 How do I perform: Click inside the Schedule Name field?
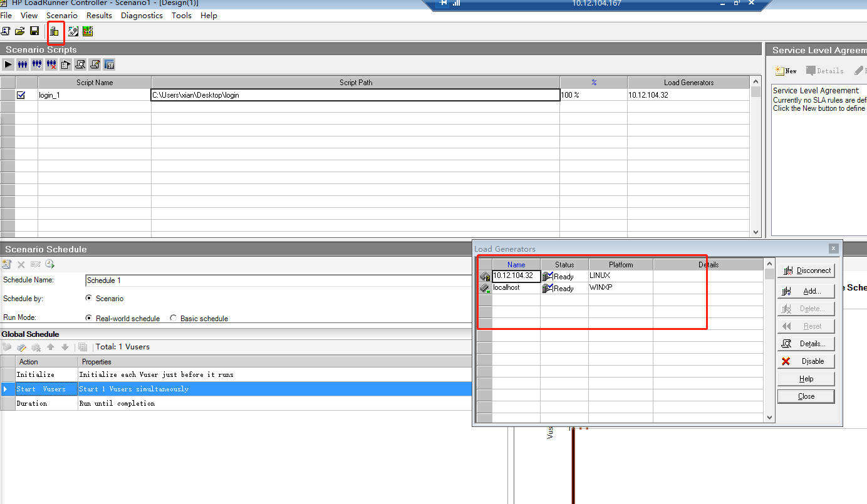(157, 280)
